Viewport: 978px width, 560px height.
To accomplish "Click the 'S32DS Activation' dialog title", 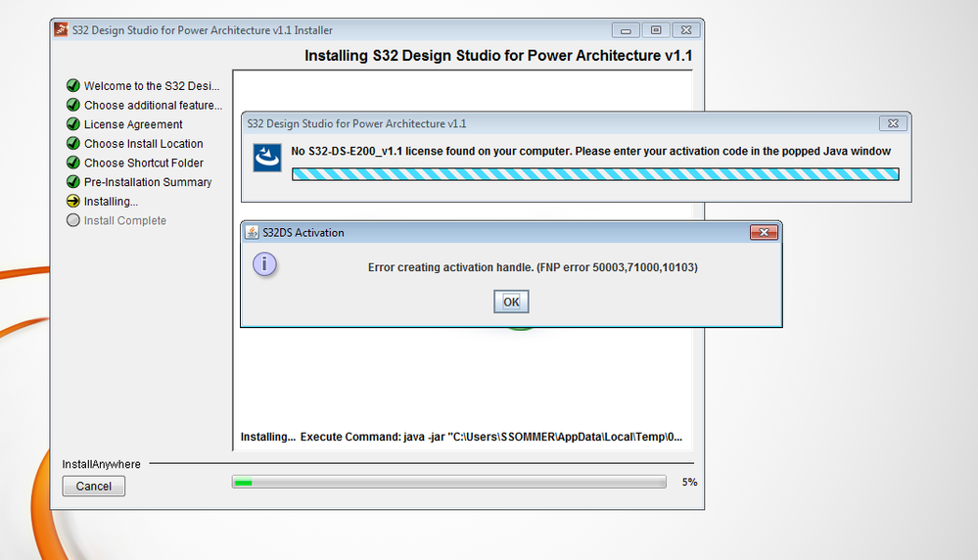I will (x=303, y=233).
